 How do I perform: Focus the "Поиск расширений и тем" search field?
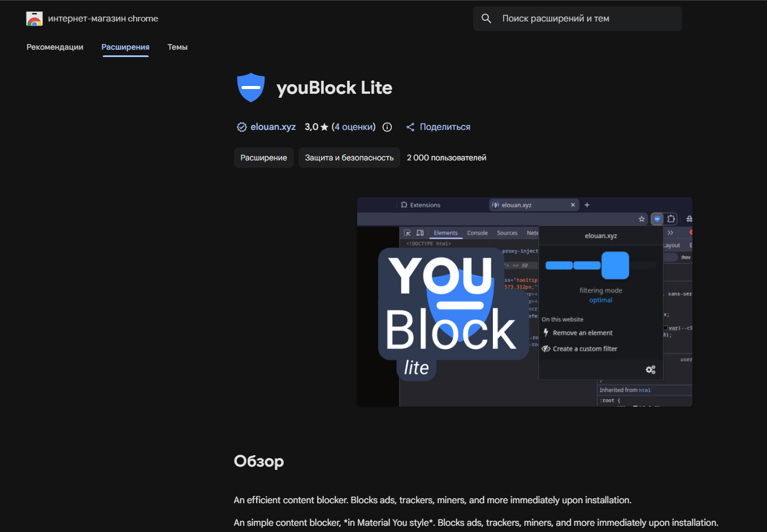click(577, 19)
